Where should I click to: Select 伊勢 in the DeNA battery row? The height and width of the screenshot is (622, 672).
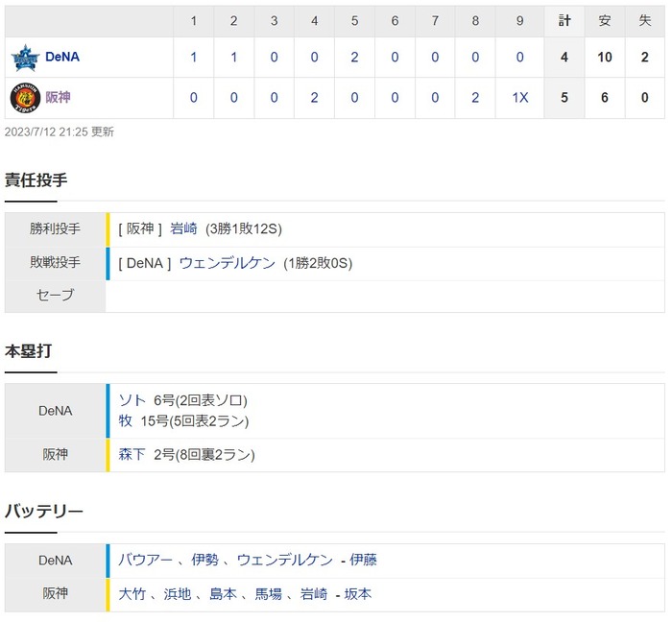pyautogui.click(x=204, y=560)
